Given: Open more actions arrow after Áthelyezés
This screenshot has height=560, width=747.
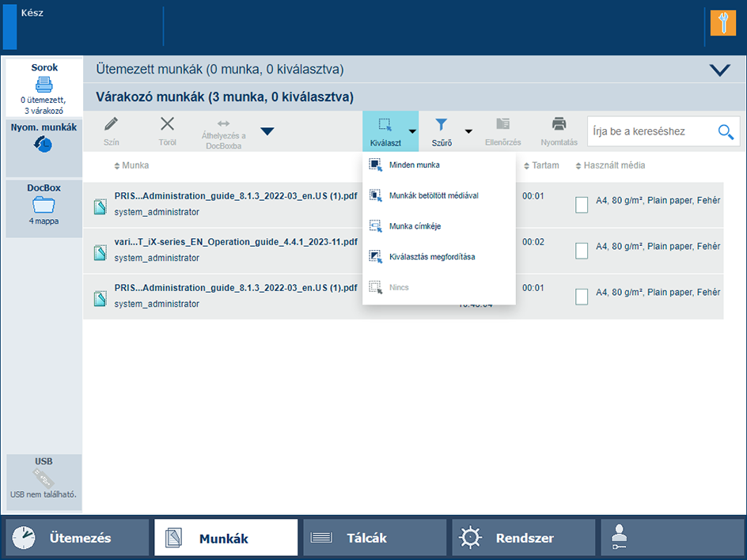Looking at the screenshot, I should click(x=267, y=131).
